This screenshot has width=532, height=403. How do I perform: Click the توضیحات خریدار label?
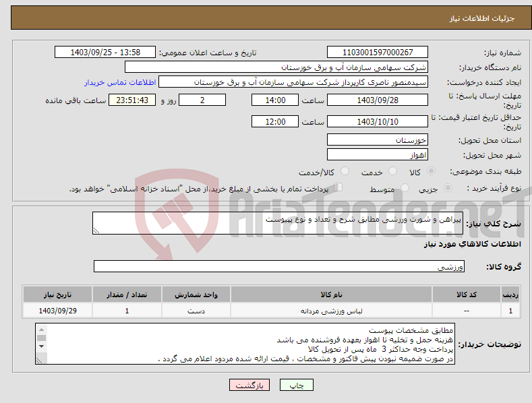[x=490, y=344]
